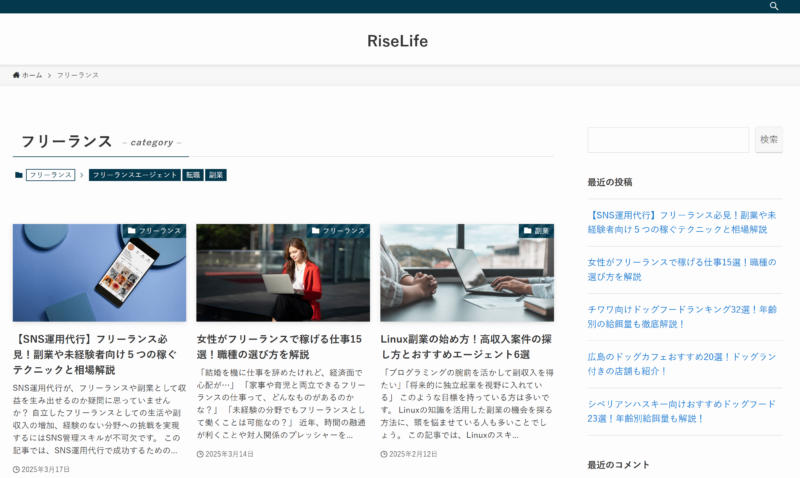Select the フリーランスエージェント subcategory tag
800x478 pixels.
point(134,175)
